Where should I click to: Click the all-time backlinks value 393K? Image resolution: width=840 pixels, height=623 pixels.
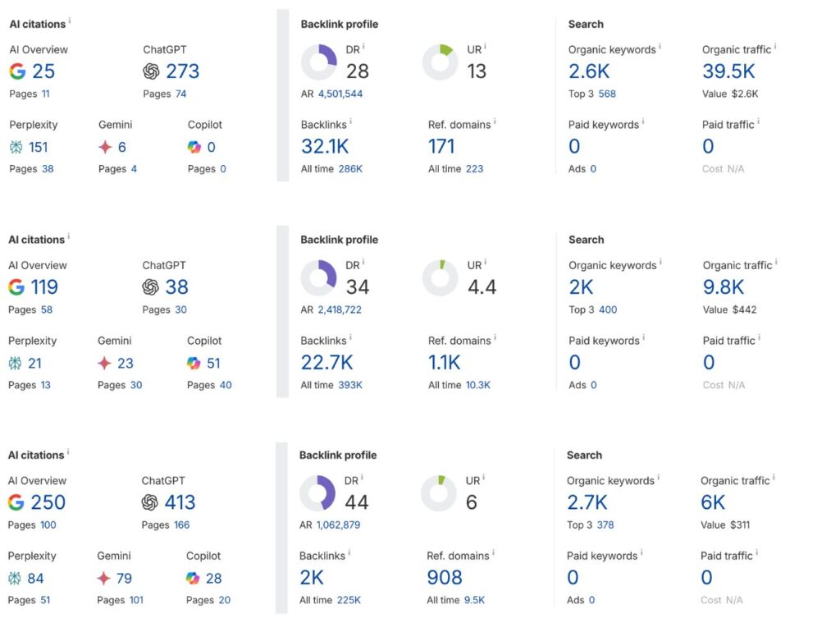pyautogui.click(x=349, y=385)
